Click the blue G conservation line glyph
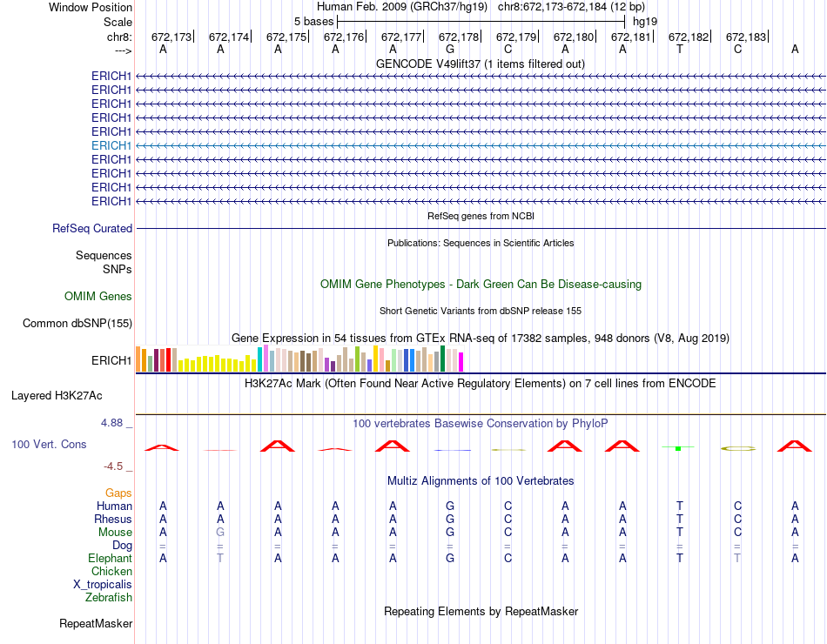Image resolution: width=827 pixels, height=644 pixels. (453, 450)
